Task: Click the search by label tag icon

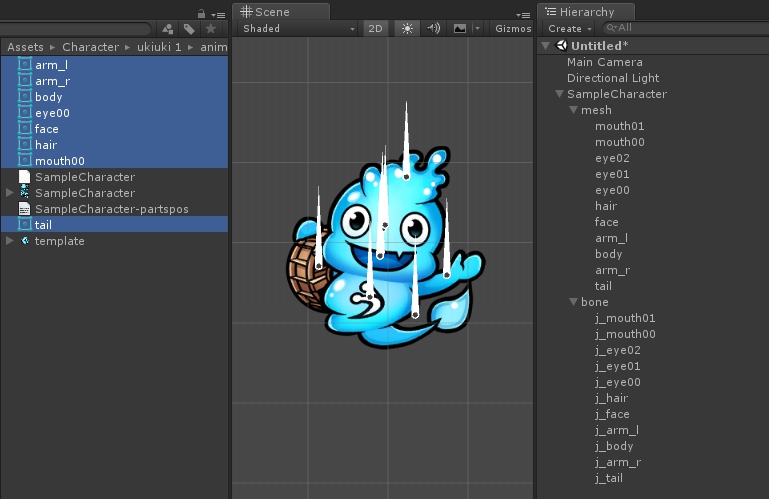Action: coord(189,29)
